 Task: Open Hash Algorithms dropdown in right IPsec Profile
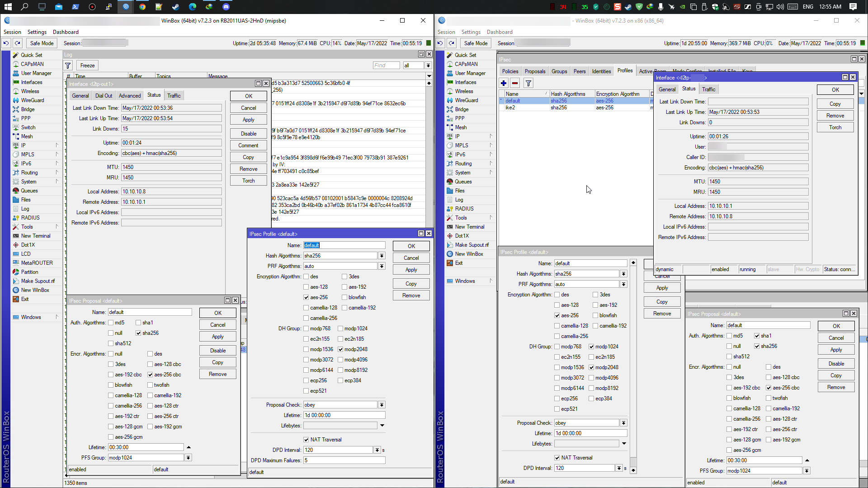click(x=623, y=274)
